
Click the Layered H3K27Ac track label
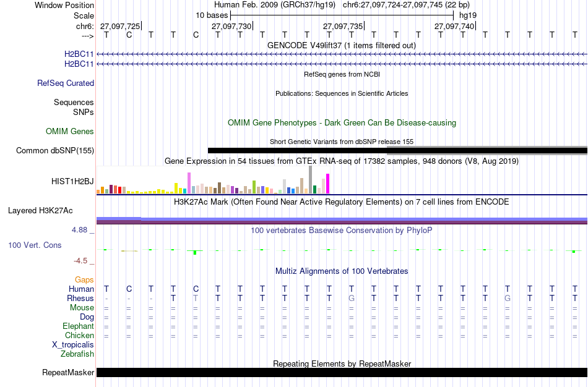[40, 211]
